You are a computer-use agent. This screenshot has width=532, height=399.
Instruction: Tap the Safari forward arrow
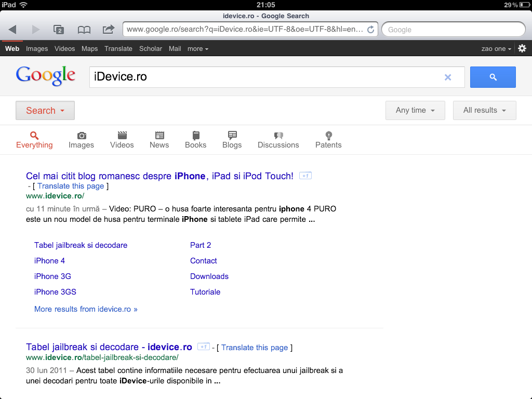click(x=36, y=30)
